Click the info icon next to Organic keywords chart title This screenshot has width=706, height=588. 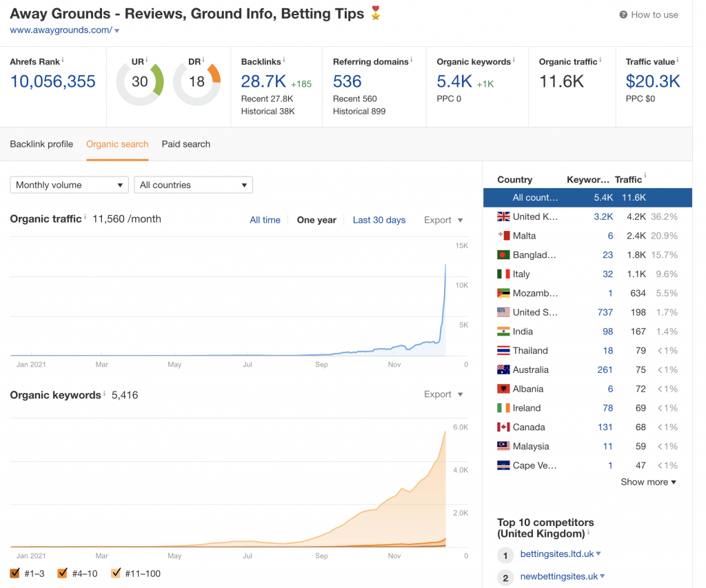[105, 393]
